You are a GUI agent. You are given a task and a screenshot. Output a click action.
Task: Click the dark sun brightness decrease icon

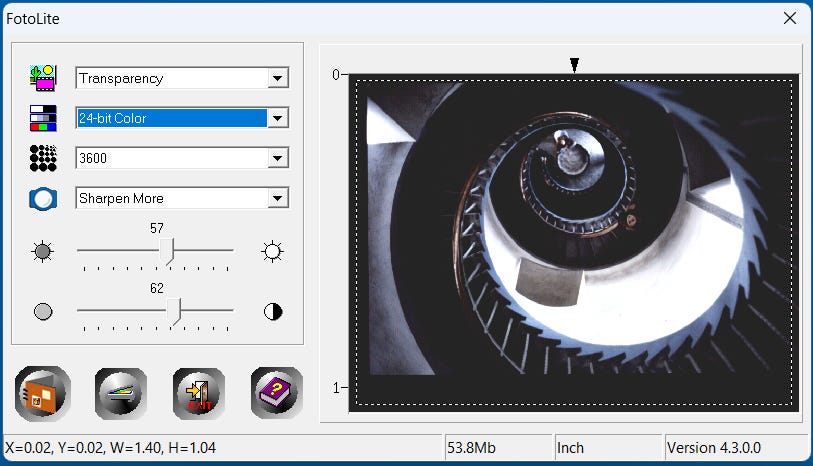click(43, 251)
